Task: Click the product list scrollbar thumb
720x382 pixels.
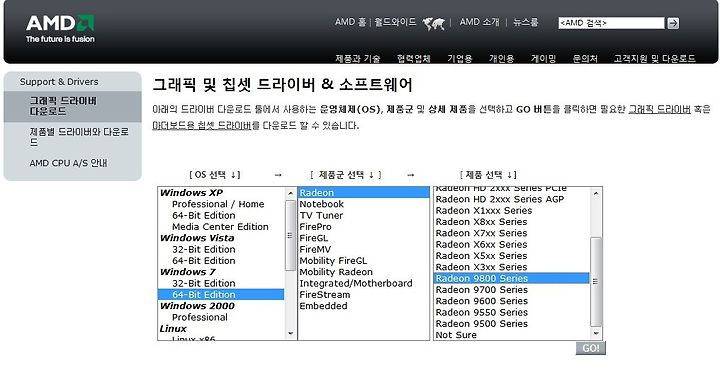Action: coord(596,281)
